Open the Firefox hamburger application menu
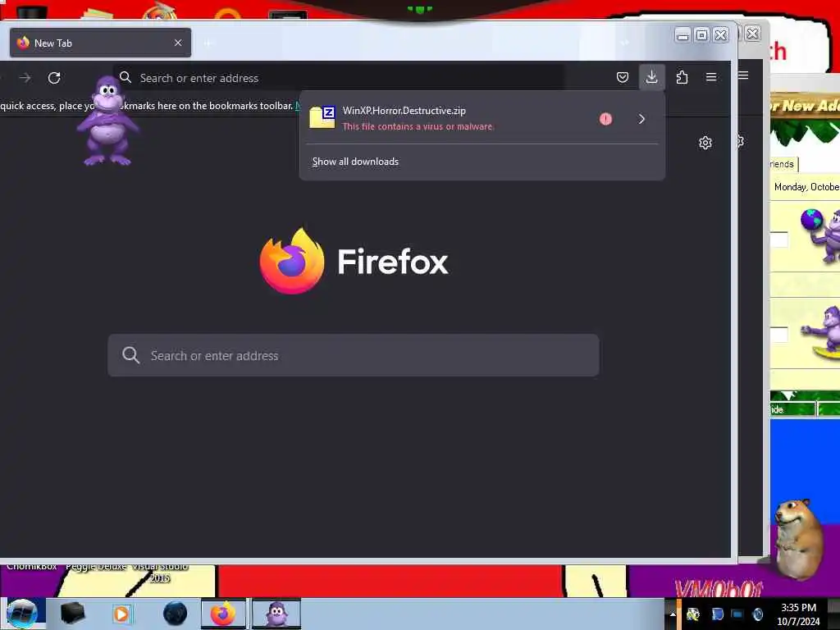This screenshot has height=630, width=840. [711, 78]
